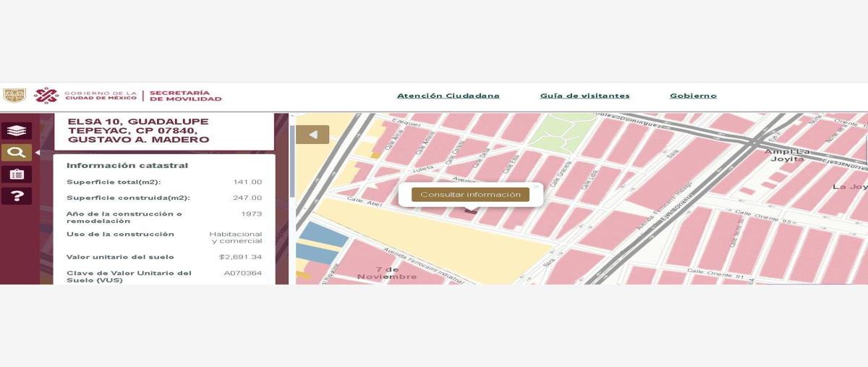Click the Consultar información button

(x=470, y=195)
